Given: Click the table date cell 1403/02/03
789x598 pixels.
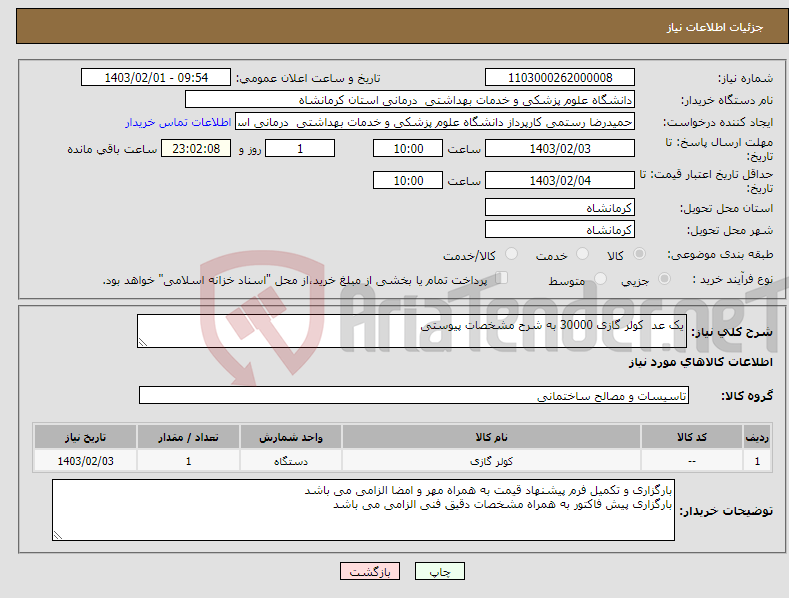Looking at the screenshot, I should [x=86, y=461].
